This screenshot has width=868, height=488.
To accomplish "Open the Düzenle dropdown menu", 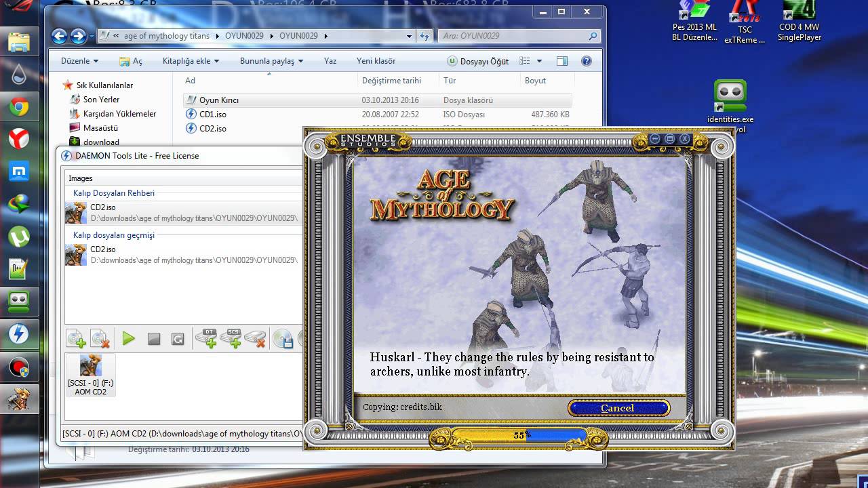I will (x=79, y=61).
